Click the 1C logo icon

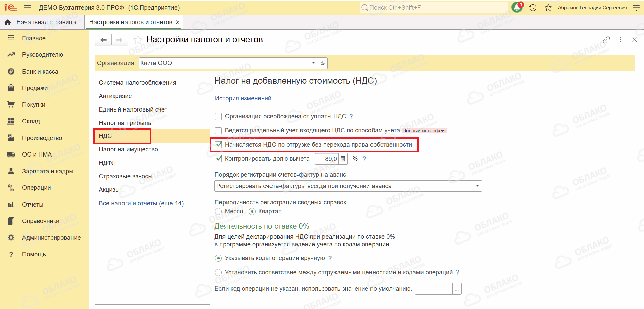(x=11, y=7)
